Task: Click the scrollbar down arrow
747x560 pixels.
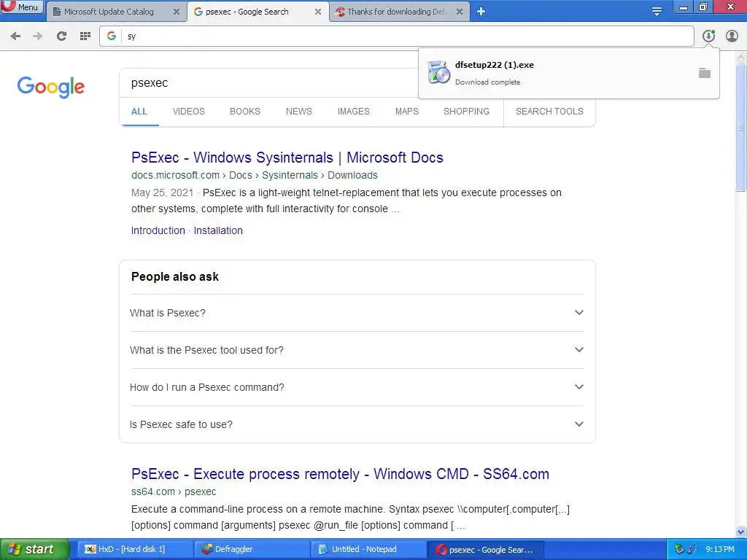Action: (x=740, y=532)
